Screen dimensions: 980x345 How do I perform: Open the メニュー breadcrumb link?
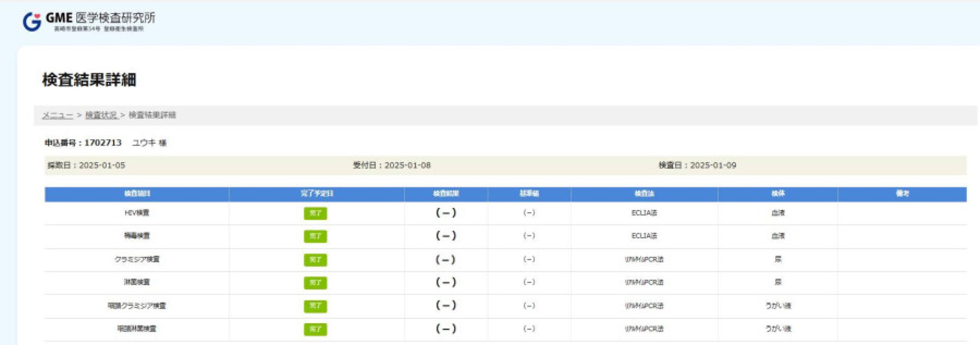[x=58, y=115]
